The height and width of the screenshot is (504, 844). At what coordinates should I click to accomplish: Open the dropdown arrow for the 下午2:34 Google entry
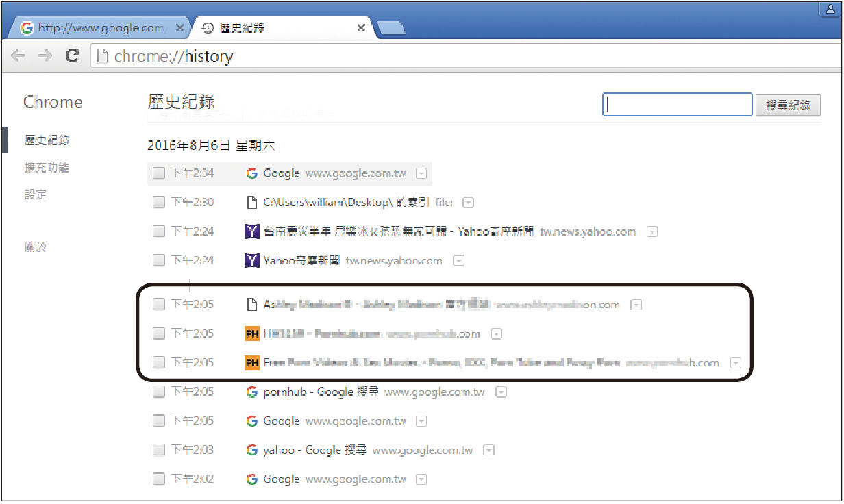click(x=421, y=174)
